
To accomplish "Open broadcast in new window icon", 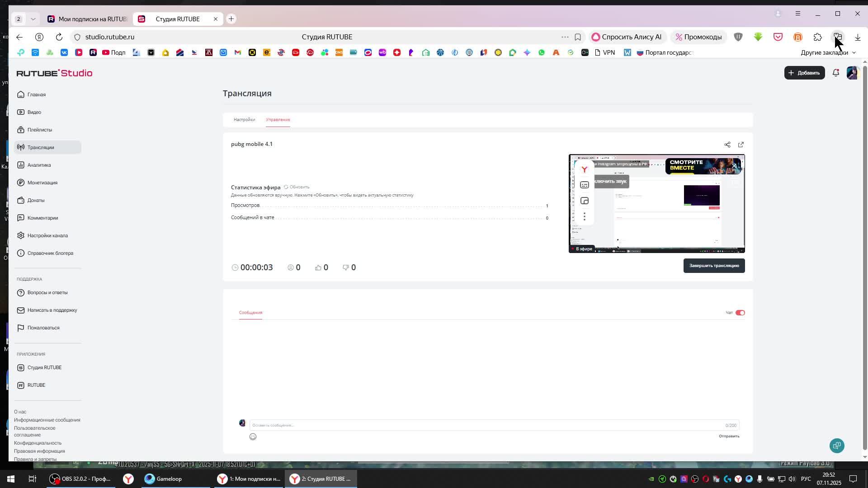I will [741, 145].
